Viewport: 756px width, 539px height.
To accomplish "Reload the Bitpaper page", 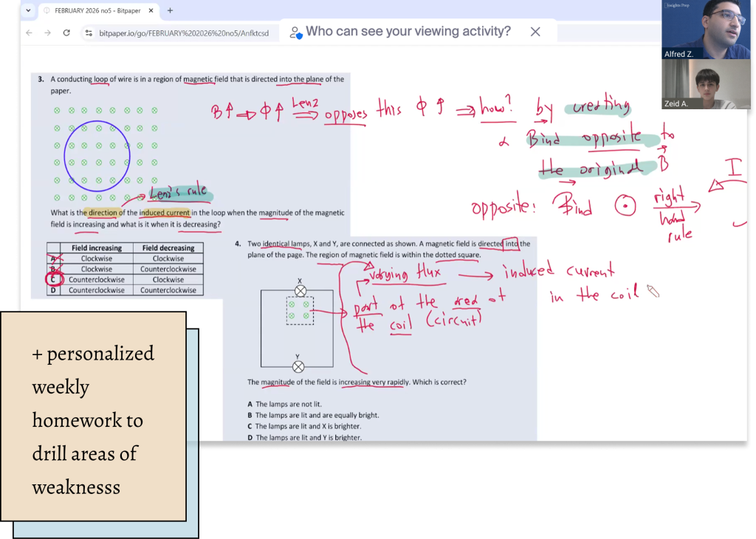I will pos(66,32).
